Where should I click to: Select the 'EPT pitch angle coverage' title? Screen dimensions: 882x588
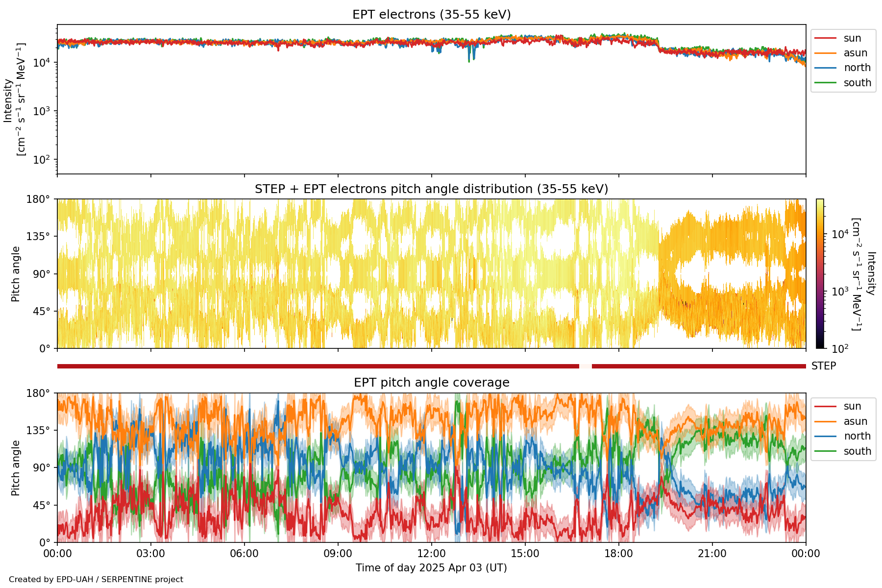pos(431,383)
